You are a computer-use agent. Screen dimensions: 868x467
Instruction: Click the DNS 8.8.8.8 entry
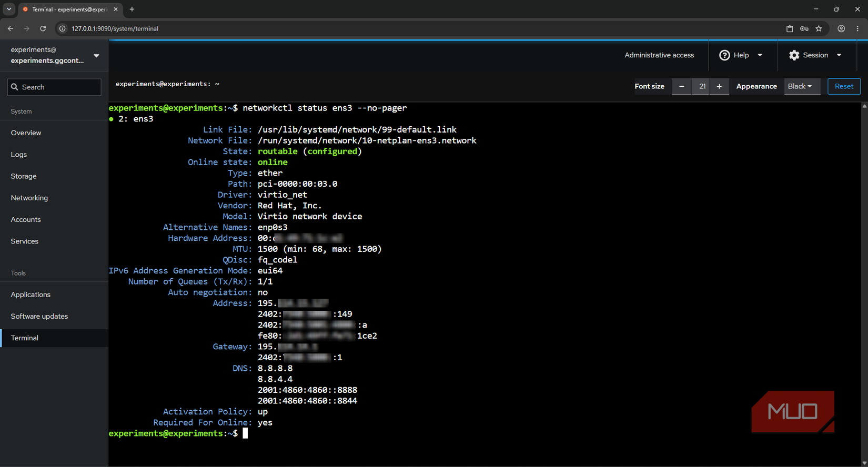(x=275, y=368)
